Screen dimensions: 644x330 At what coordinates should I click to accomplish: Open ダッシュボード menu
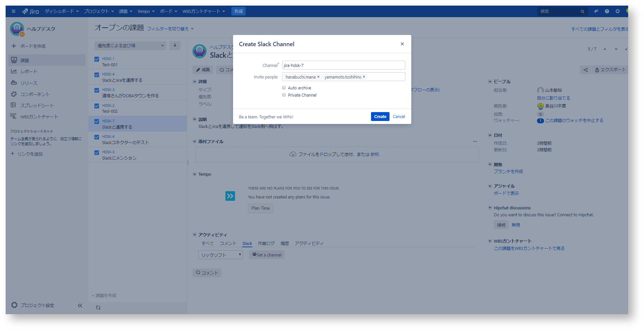point(62,11)
